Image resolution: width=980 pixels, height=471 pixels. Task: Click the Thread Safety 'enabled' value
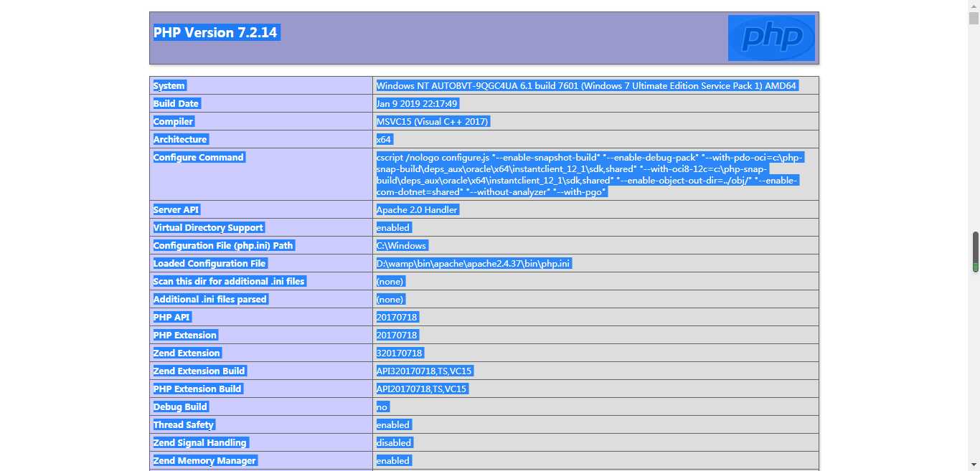coord(393,424)
